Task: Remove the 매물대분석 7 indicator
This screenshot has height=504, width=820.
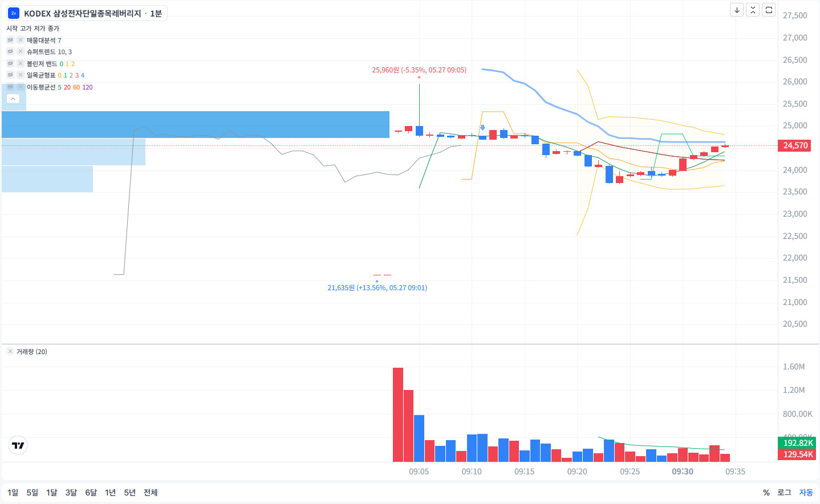Action: click(x=21, y=40)
